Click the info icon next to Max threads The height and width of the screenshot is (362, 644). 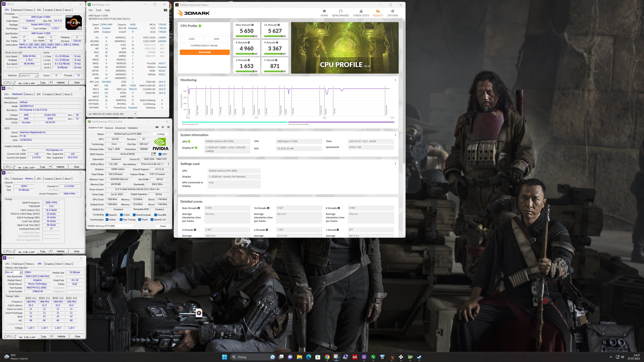(x=252, y=25)
